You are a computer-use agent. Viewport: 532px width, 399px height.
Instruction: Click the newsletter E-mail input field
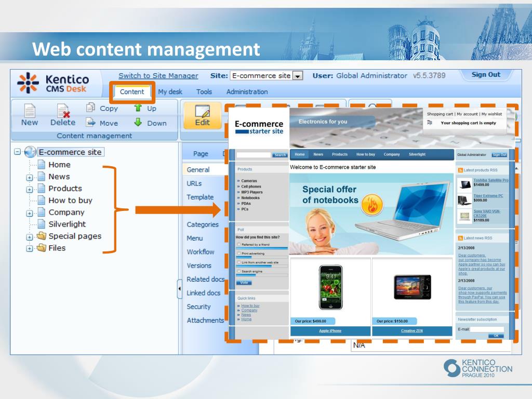point(487,329)
